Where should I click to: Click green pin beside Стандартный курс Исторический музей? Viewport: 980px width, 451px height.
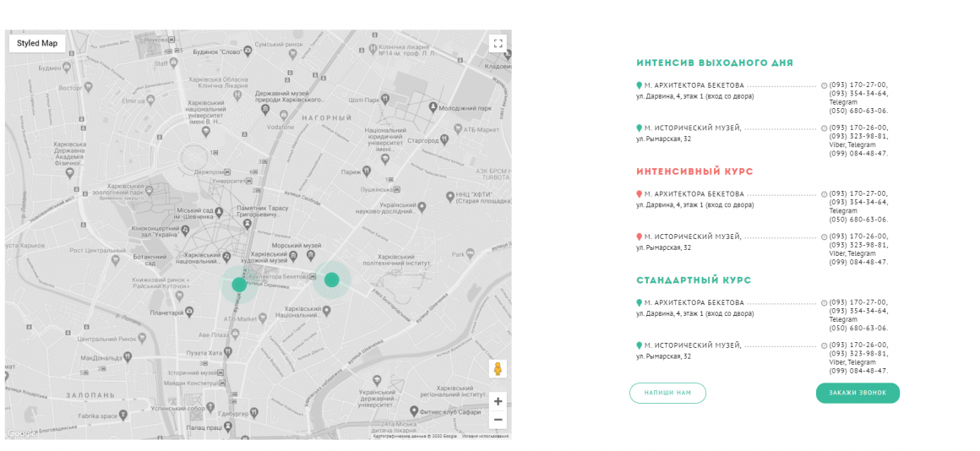point(640,345)
